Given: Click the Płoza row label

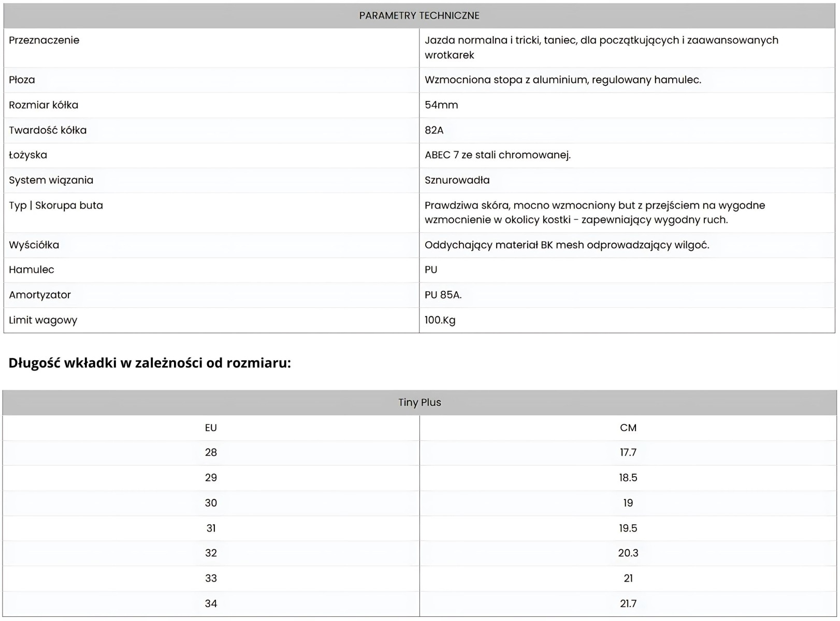Looking at the screenshot, I should (x=22, y=80).
